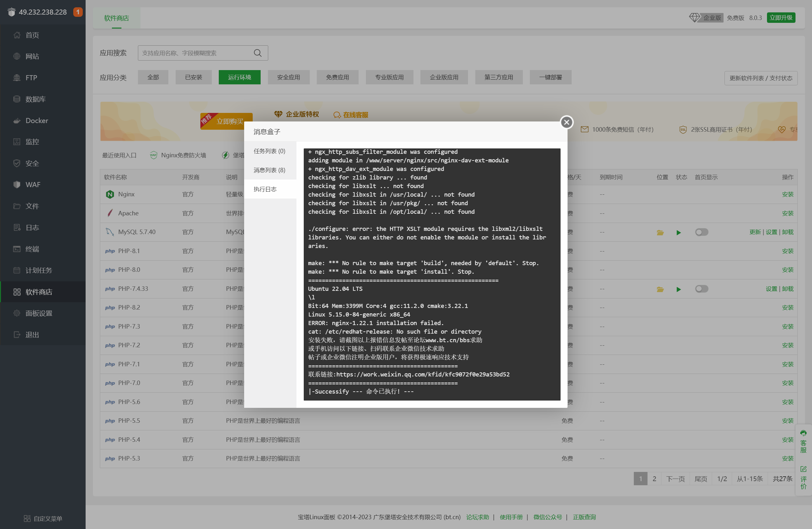Click the 终端 terminal sidebar icon
This screenshot has height=529, width=812.
point(17,249)
